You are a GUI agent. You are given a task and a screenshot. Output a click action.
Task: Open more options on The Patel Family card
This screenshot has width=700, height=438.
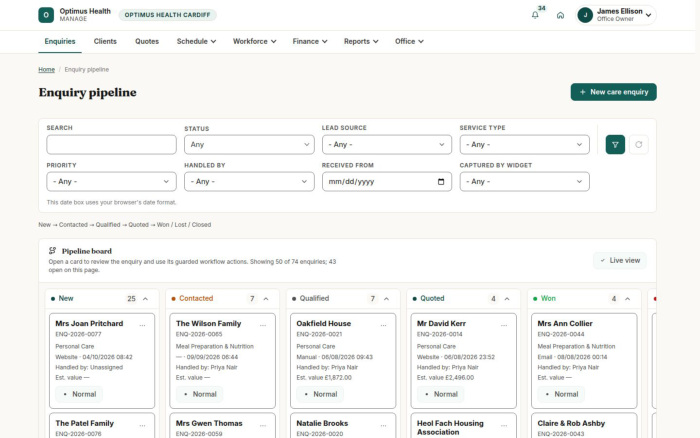[x=142, y=425]
